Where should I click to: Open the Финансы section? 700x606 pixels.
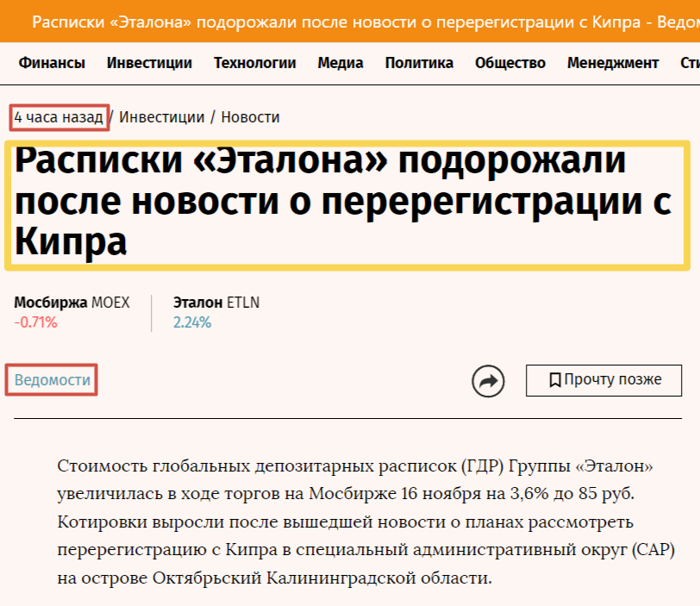[52, 62]
